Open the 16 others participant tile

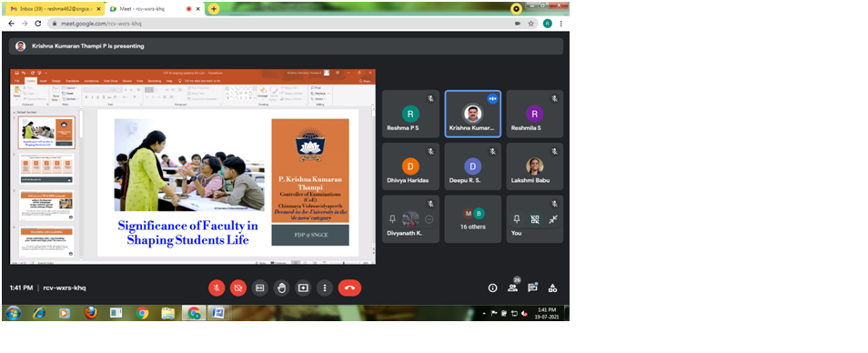pyautogui.click(x=473, y=219)
